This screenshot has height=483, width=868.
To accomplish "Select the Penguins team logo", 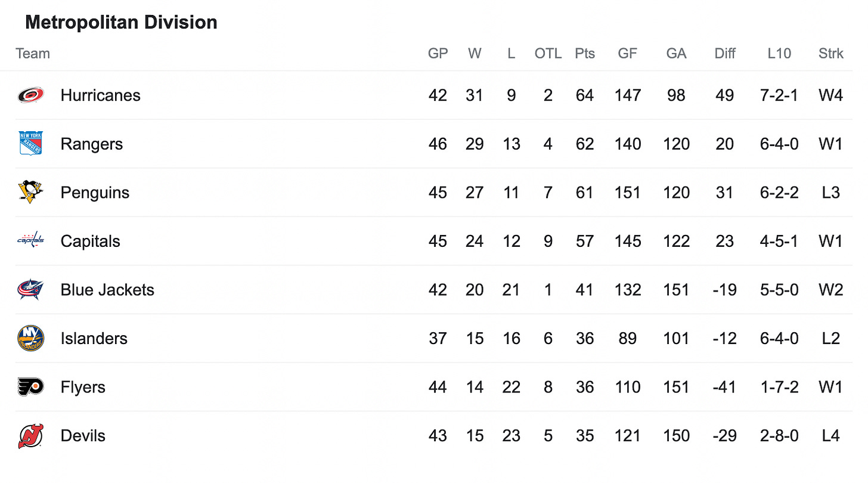I will (30, 193).
